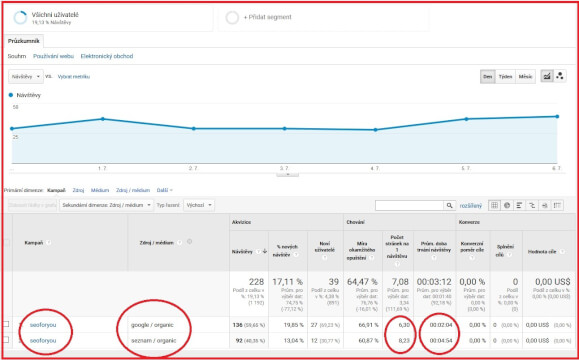
Task: Click the chart data point at 4. 7.
Action: pos(376,130)
